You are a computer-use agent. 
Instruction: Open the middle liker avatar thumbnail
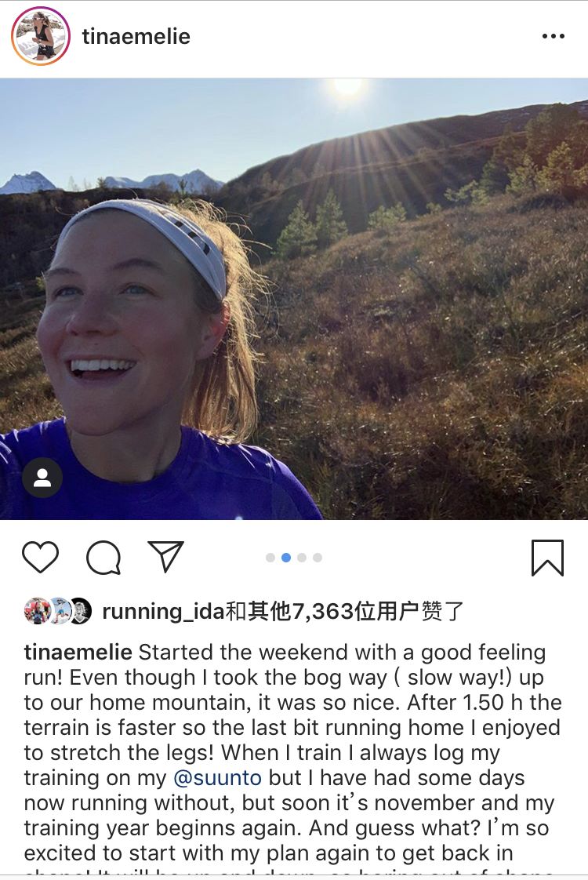point(60,611)
